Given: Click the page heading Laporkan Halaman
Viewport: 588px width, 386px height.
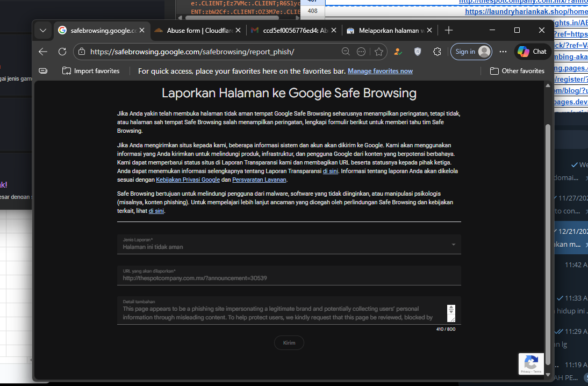Looking at the screenshot, I should (289, 93).
